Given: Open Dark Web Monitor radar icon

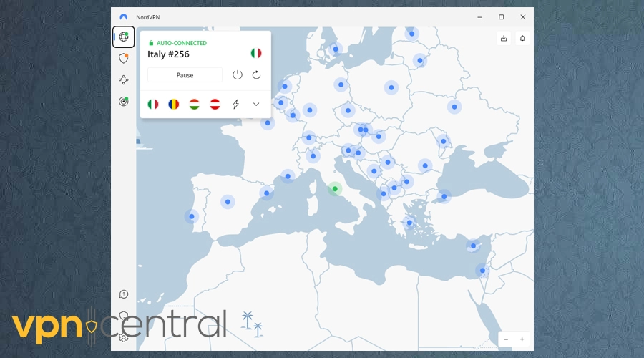Looking at the screenshot, I should 124,101.
